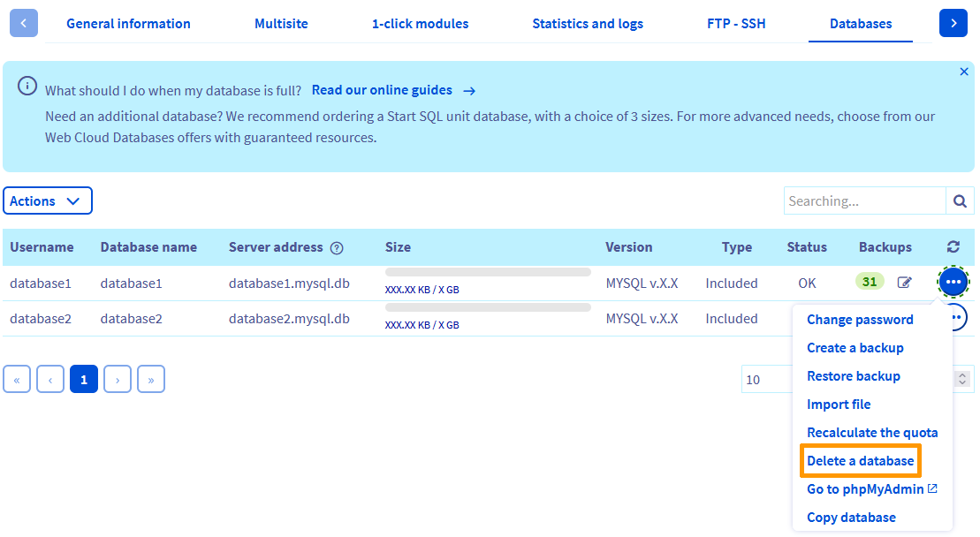
Task: Dismiss the database guidance banner
Action: (x=964, y=72)
